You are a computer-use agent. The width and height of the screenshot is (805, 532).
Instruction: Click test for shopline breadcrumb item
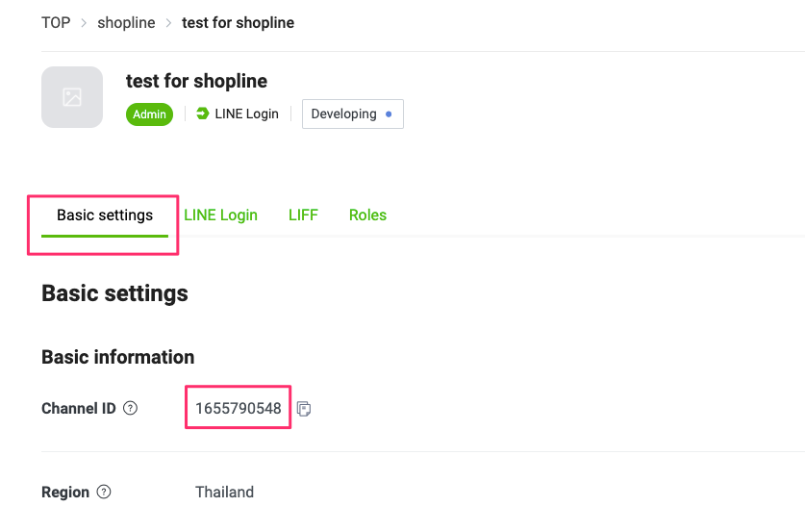tap(239, 22)
